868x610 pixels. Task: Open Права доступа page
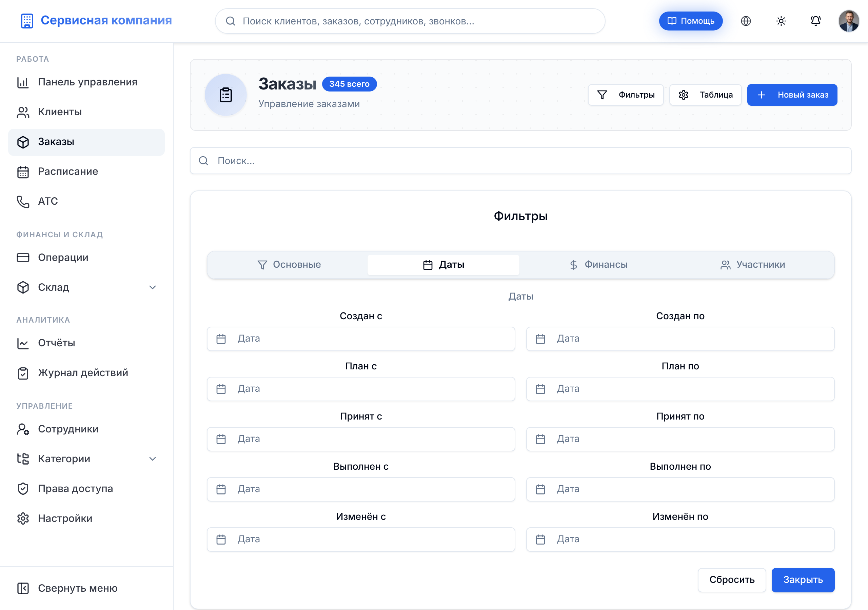pos(86,489)
